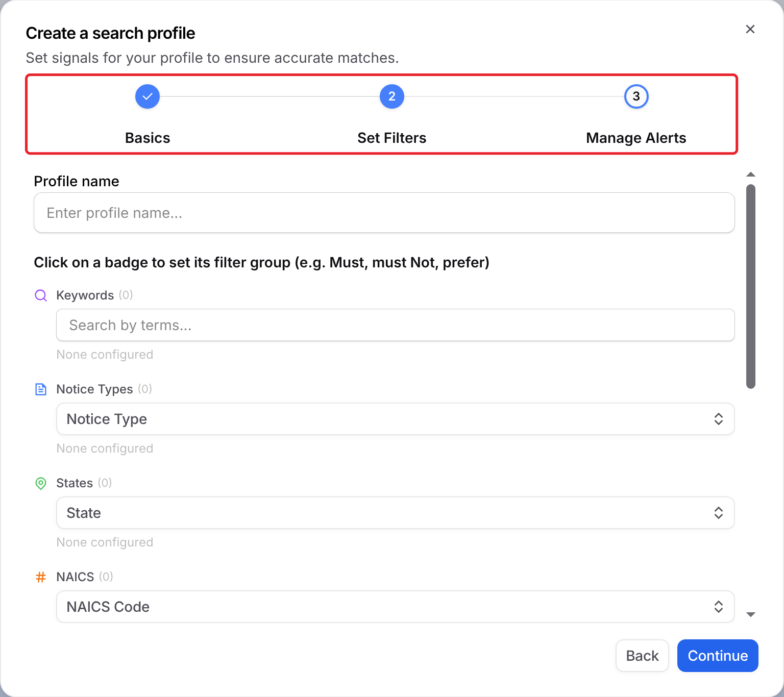Go to step 2 circle
Screen dimensions: 784x697
click(392, 96)
